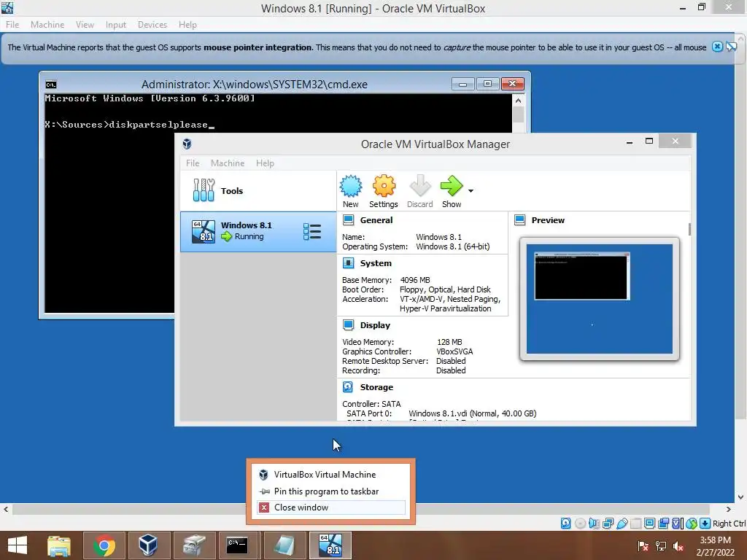Open Machine menu in VirtualBox Manager
This screenshot has height=560, width=747.
point(228,163)
